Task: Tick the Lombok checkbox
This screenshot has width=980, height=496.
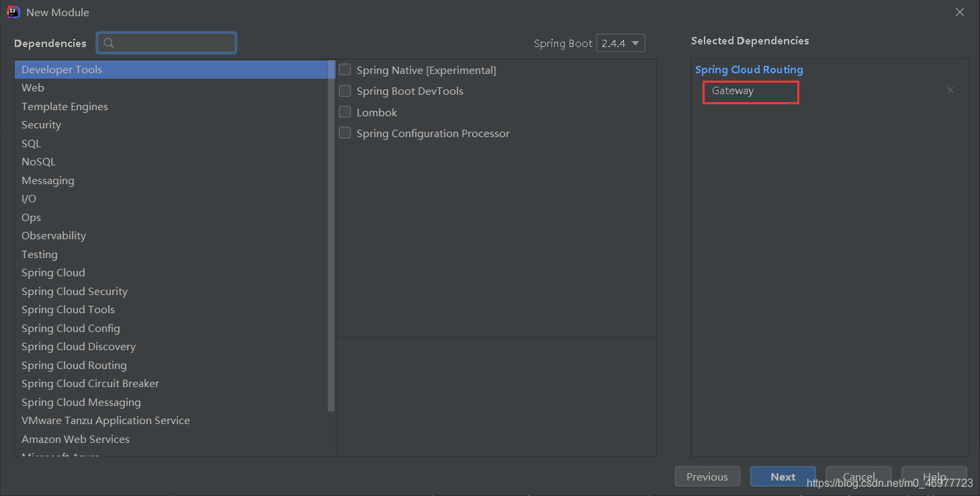Action: (x=345, y=112)
